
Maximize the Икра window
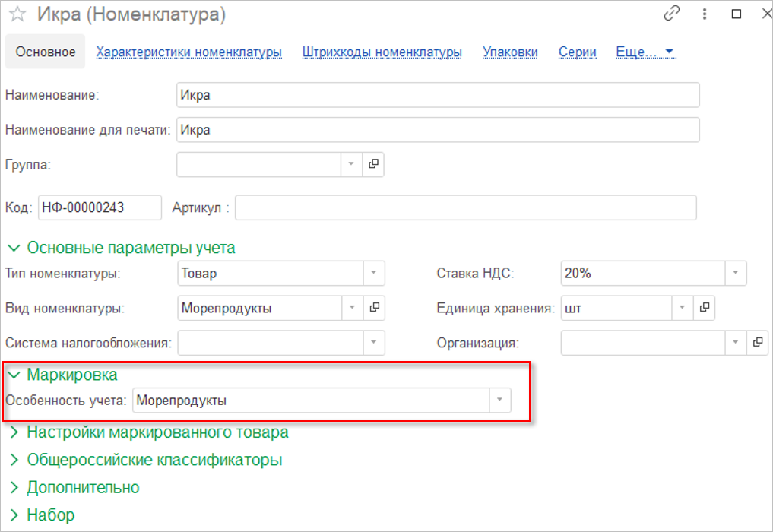[x=737, y=14]
